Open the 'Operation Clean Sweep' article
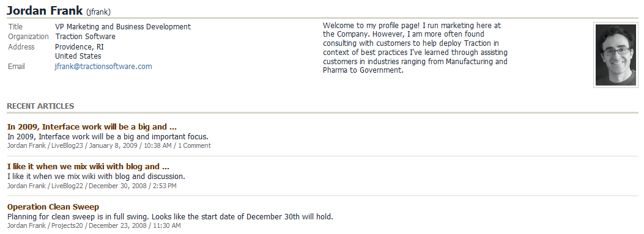 click(x=53, y=207)
